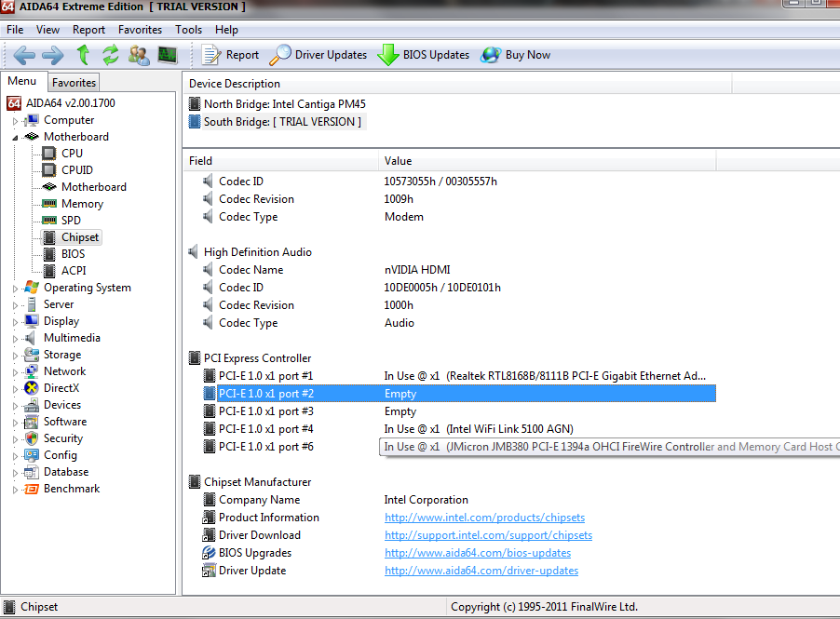Screen dimensions: 840x619
Task: Click the Field column header
Action: pos(280,161)
